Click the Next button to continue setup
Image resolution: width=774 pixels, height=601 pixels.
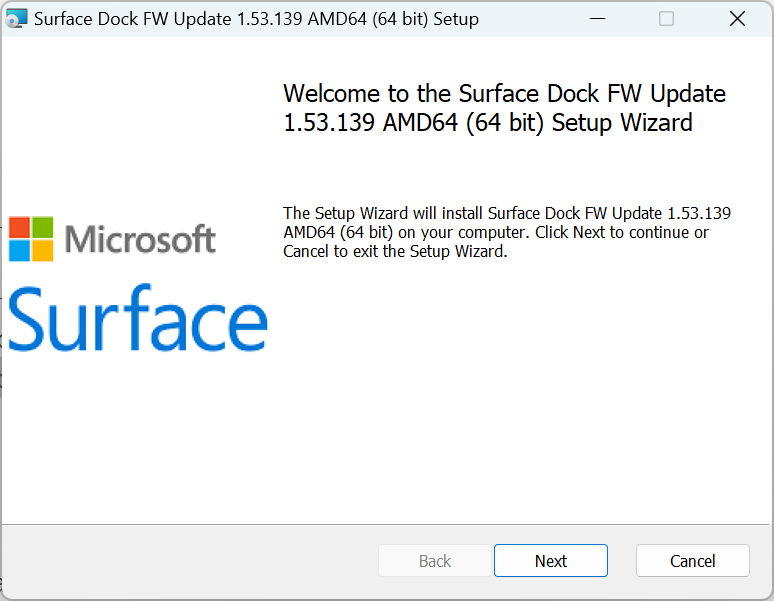(550, 561)
